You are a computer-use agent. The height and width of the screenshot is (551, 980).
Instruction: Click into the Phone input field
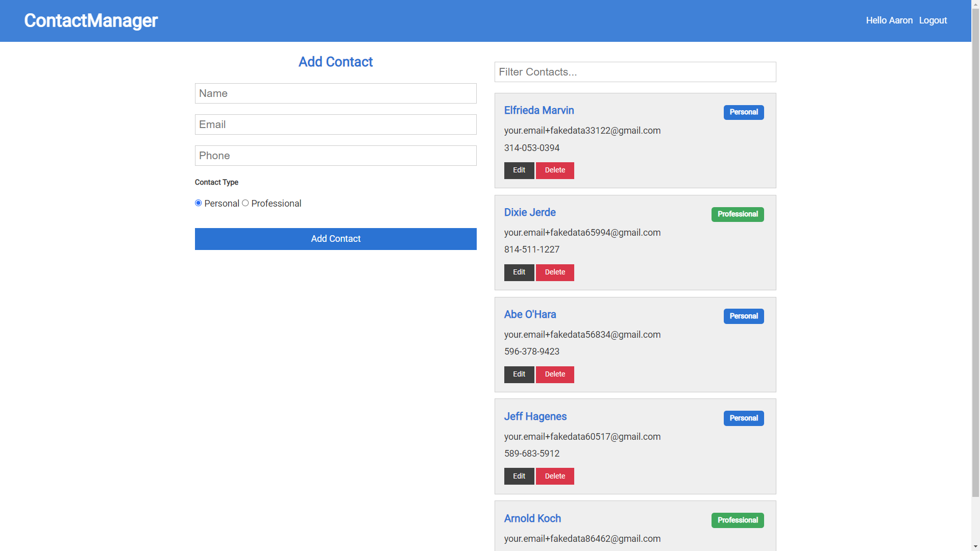point(335,156)
